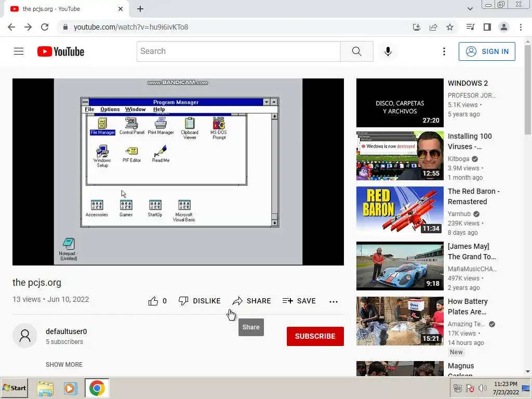Expand description with SHOW MORE
532x399 pixels.
64,364
